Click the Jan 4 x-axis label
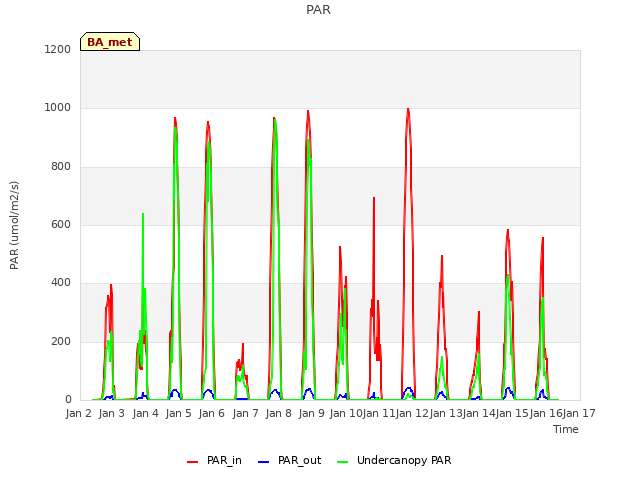Screen dimensions: 640x480 click(145, 413)
